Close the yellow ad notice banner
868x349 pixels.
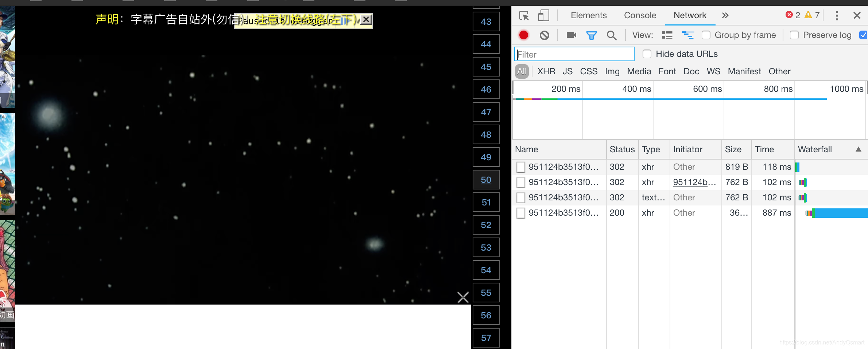pyautogui.click(x=366, y=19)
